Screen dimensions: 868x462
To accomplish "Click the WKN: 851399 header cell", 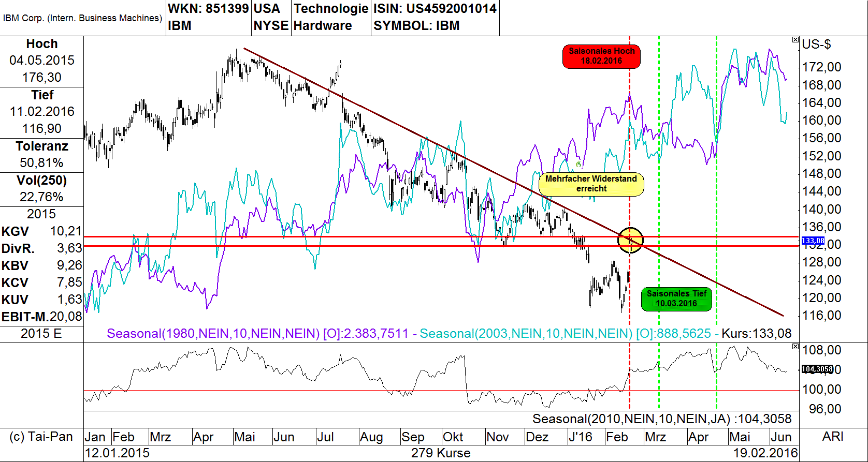I will pos(209,9).
